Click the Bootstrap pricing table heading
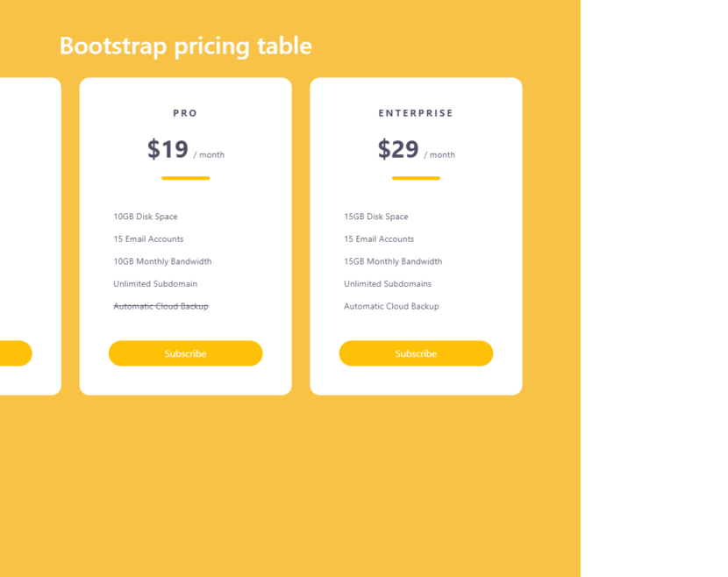The width and height of the screenshot is (728, 577). click(x=185, y=46)
